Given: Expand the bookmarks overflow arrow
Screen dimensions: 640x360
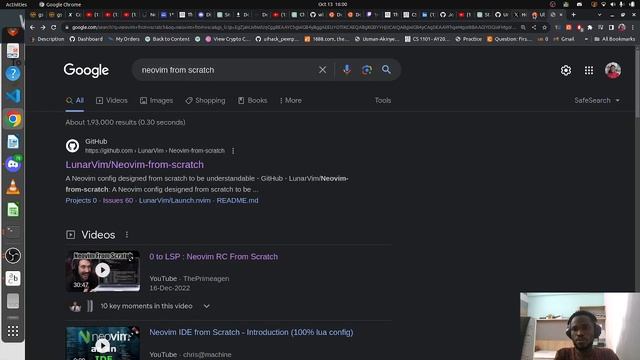Looking at the screenshot, I should tap(586, 39).
